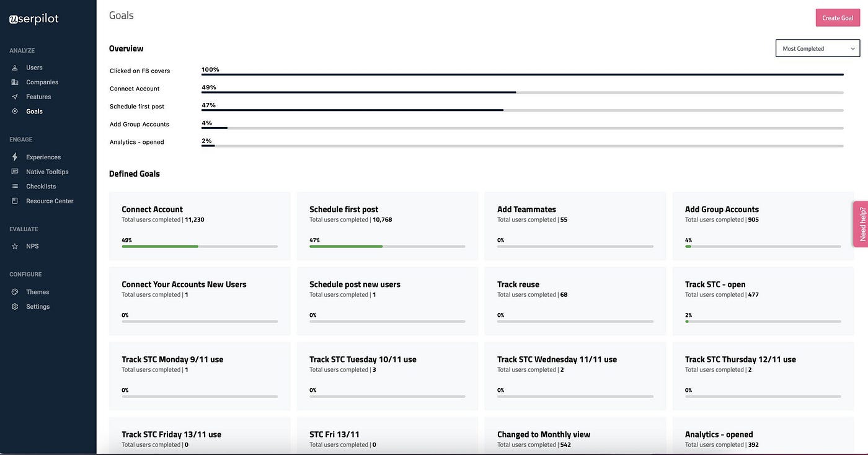Image resolution: width=868 pixels, height=455 pixels.
Task: Click the NPS star icon
Action: [x=15, y=246]
